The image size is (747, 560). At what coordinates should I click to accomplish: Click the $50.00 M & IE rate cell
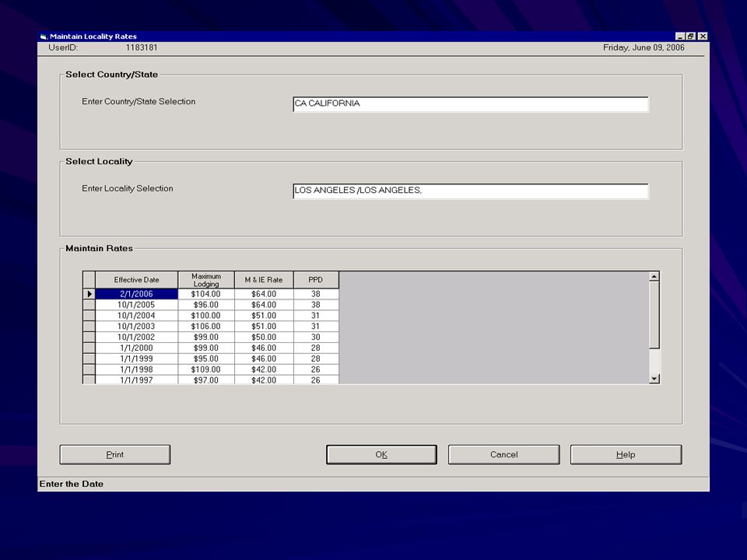pos(264,337)
